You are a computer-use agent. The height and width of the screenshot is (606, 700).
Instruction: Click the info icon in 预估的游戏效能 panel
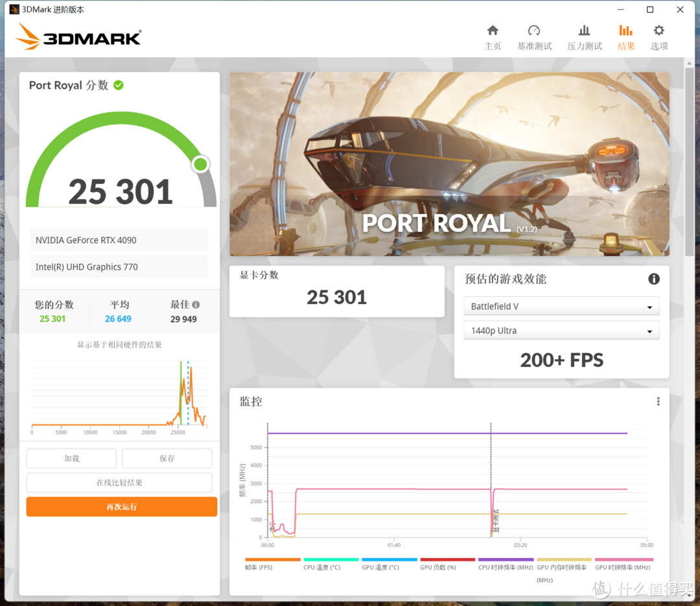(653, 279)
